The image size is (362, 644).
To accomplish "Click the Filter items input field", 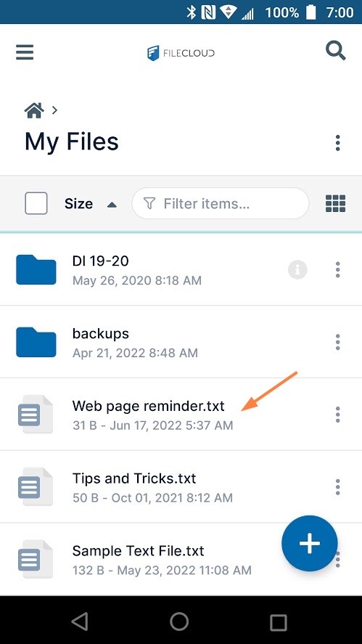I will pyautogui.click(x=221, y=203).
